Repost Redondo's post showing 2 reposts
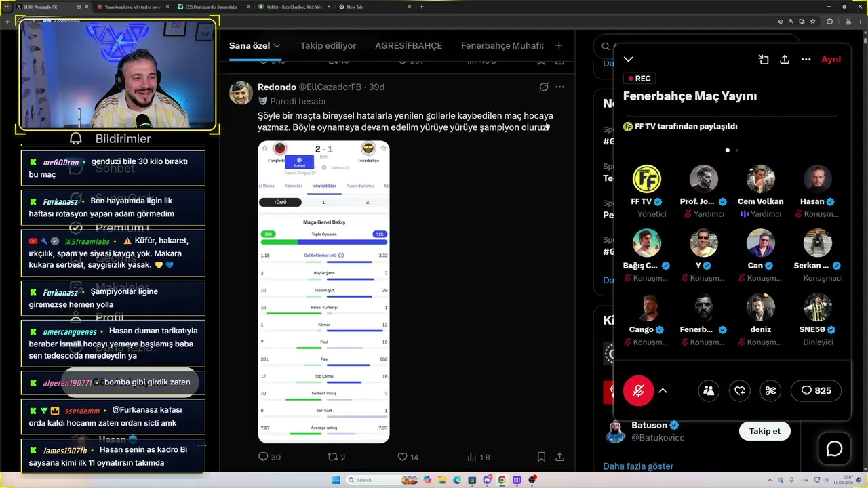The height and width of the screenshot is (488, 868). tap(336, 457)
